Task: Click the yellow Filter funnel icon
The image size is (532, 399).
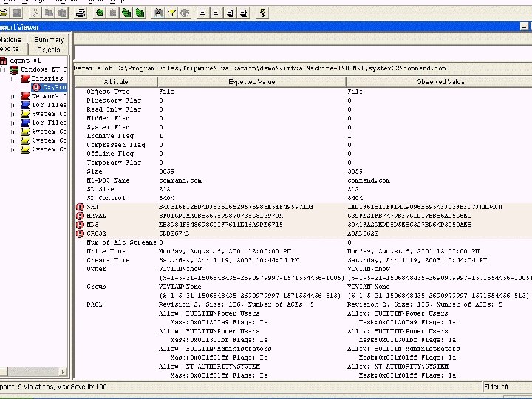Action: pyautogui.click(x=171, y=13)
